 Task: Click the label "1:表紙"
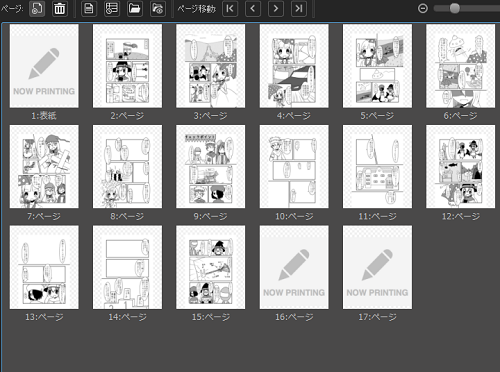pos(44,116)
